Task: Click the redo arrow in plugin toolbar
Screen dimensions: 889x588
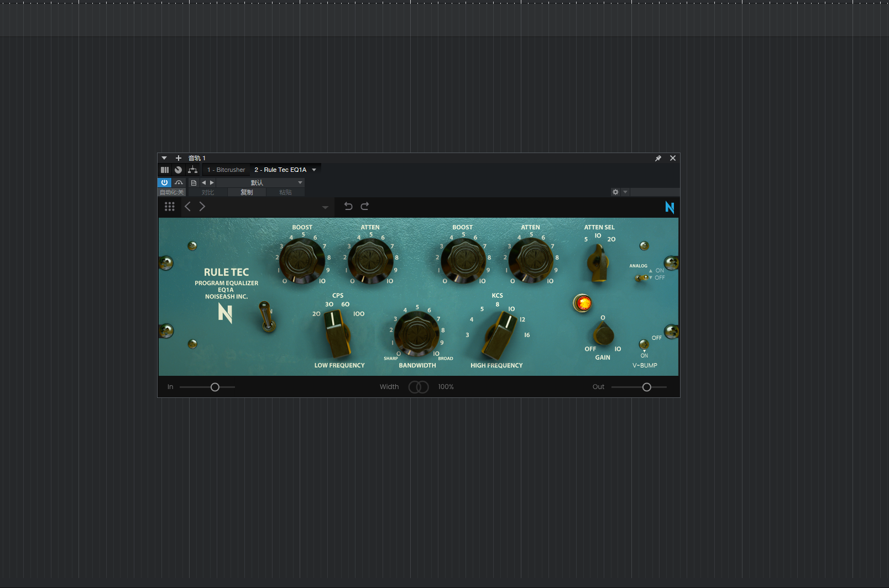Action: coord(365,206)
